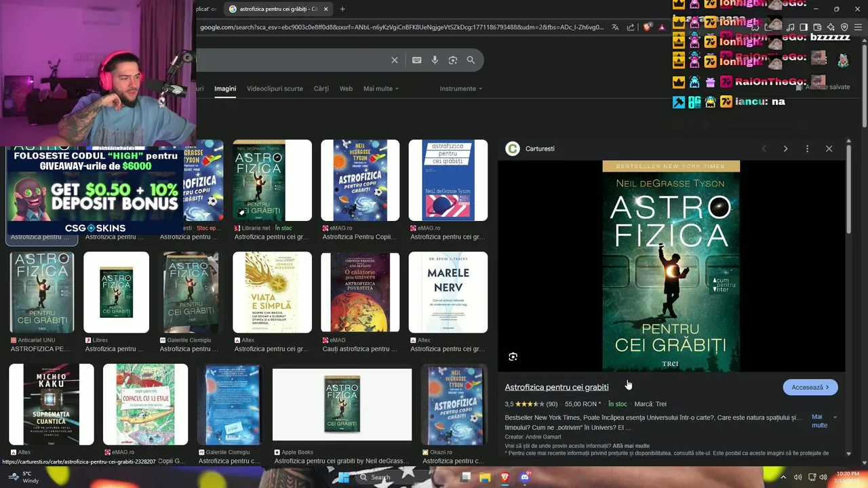Open the Apple Books Astrofizica thumbnail
The height and width of the screenshot is (488, 868).
[x=342, y=404]
